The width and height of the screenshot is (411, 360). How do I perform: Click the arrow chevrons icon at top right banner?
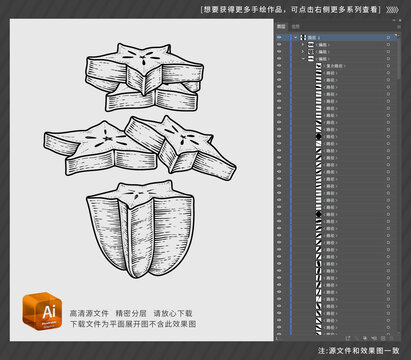click(x=392, y=10)
